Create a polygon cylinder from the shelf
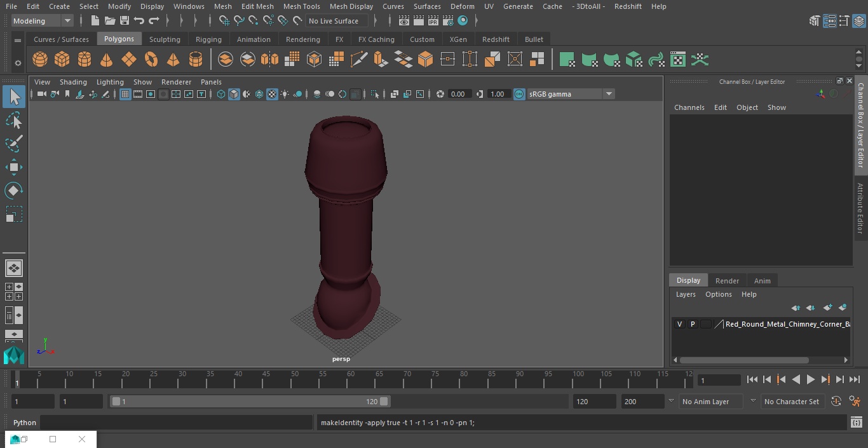The height and width of the screenshot is (448, 868). (85, 60)
